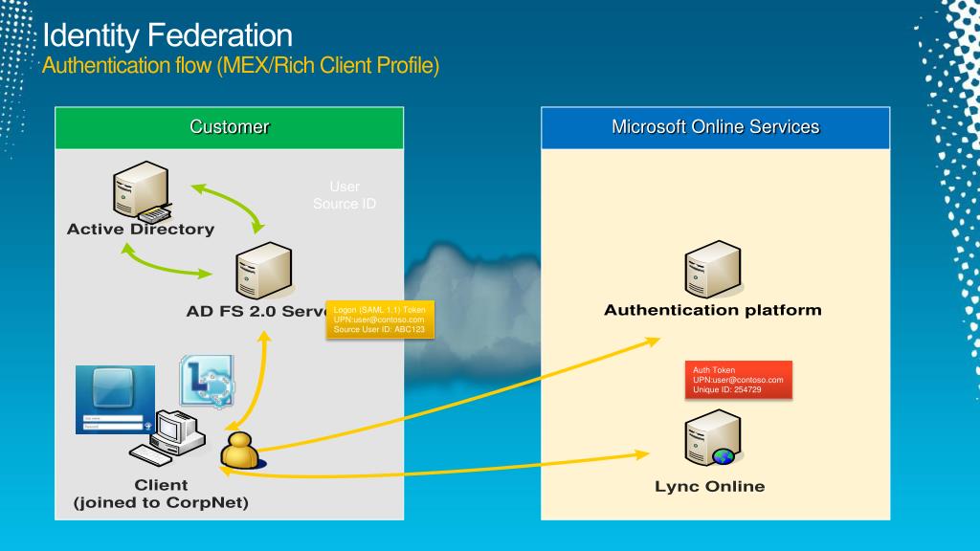The width and height of the screenshot is (980, 551).
Task: Select the "Lync Online" label
Action: tap(710, 487)
